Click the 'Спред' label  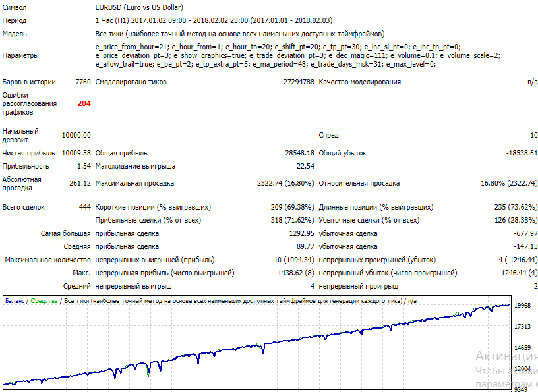[328, 135]
